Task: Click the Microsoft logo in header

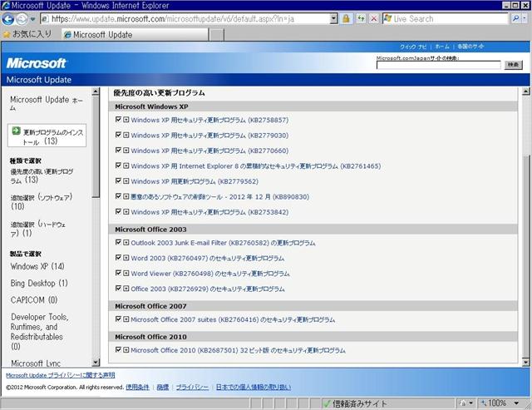Action: pyautogui.click(x=37, y=63)
